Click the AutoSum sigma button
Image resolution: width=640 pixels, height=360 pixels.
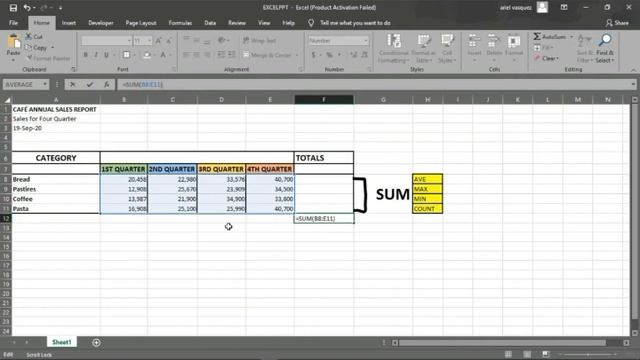click(x=549, y=37)
